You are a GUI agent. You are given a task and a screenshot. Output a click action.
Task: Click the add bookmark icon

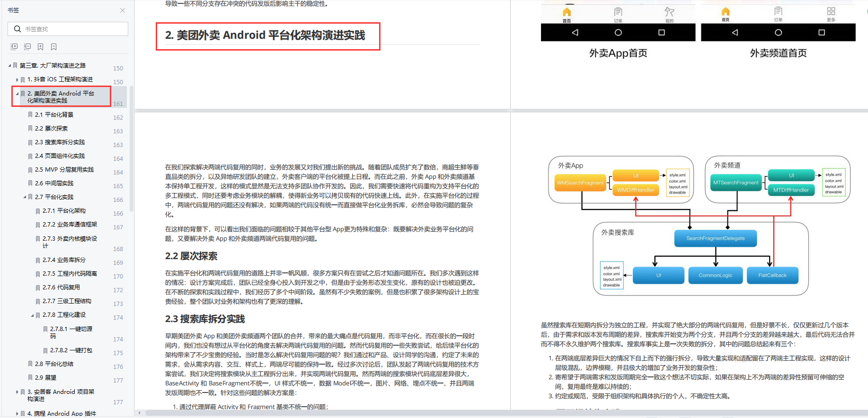pos(41,47)
